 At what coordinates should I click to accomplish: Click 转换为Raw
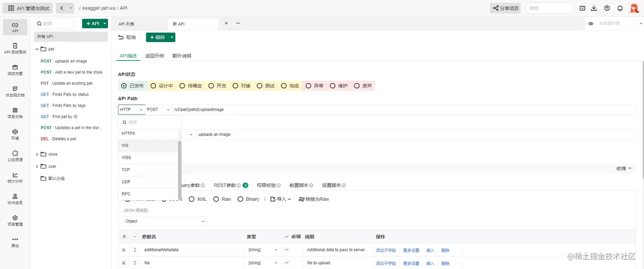pyautogui.click(x=314, y=199)
